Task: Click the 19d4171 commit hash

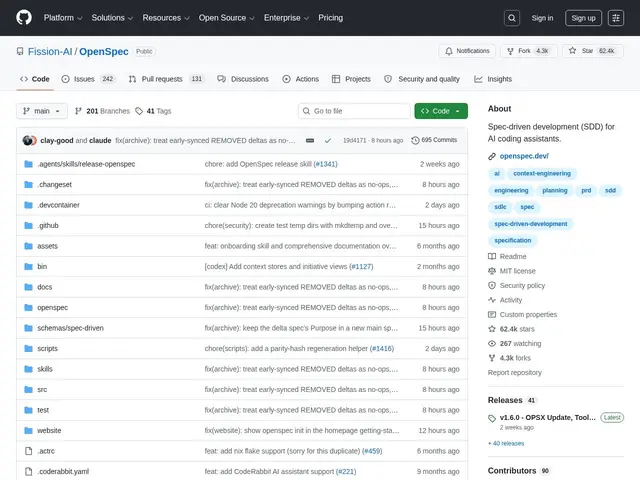Action: tap(354, 140)
